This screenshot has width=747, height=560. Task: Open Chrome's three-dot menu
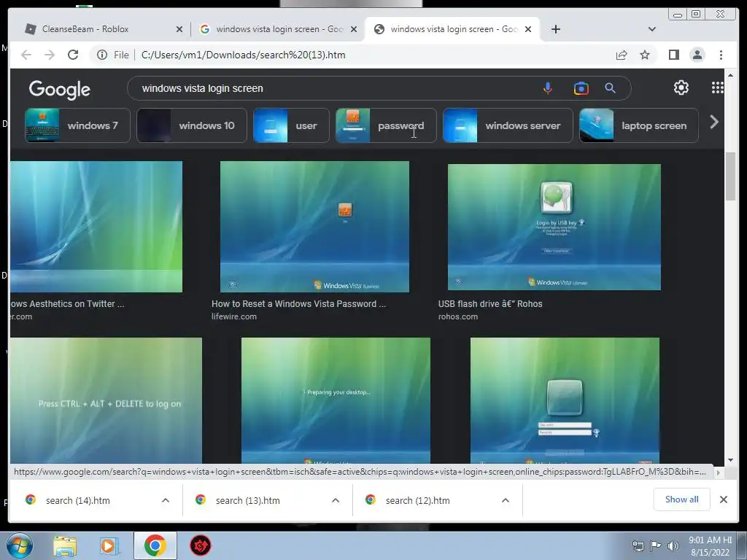coord(721,55)
